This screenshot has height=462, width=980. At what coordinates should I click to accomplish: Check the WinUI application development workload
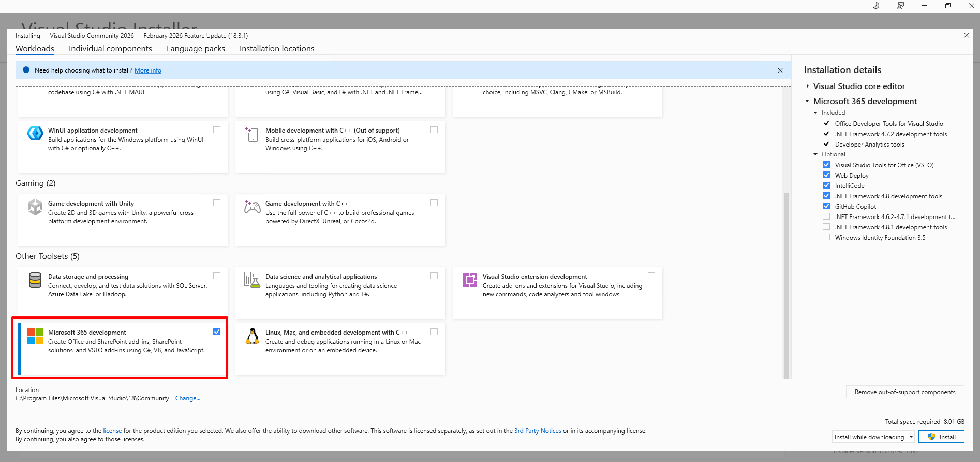(217, 130)
